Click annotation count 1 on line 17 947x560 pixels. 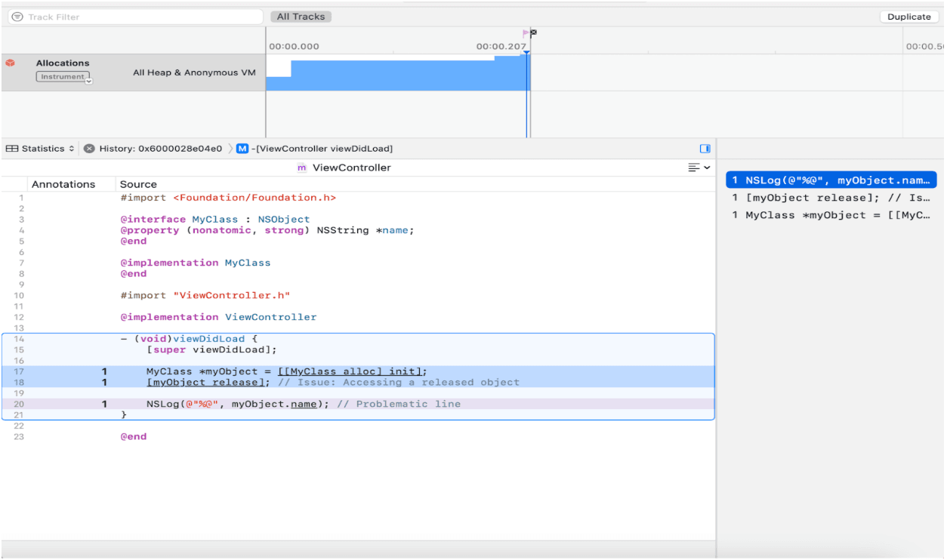coord(105,371)
